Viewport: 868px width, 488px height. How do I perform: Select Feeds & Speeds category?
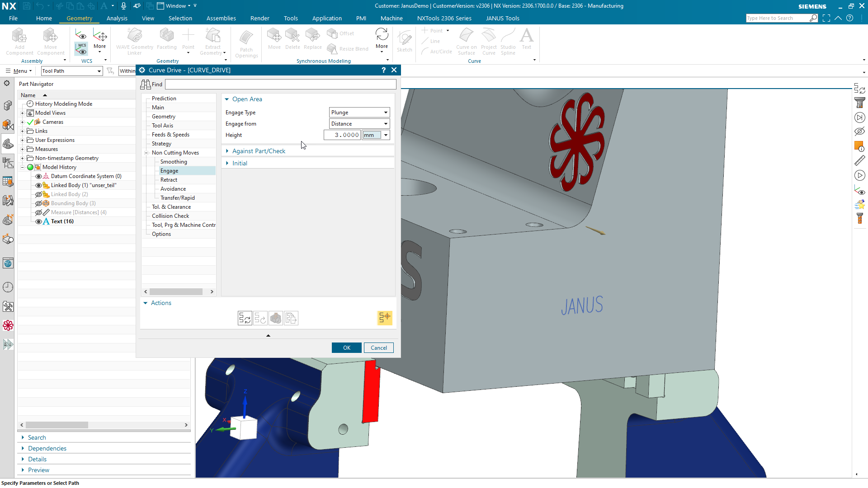pyautogui.click(x=170, y=135)
